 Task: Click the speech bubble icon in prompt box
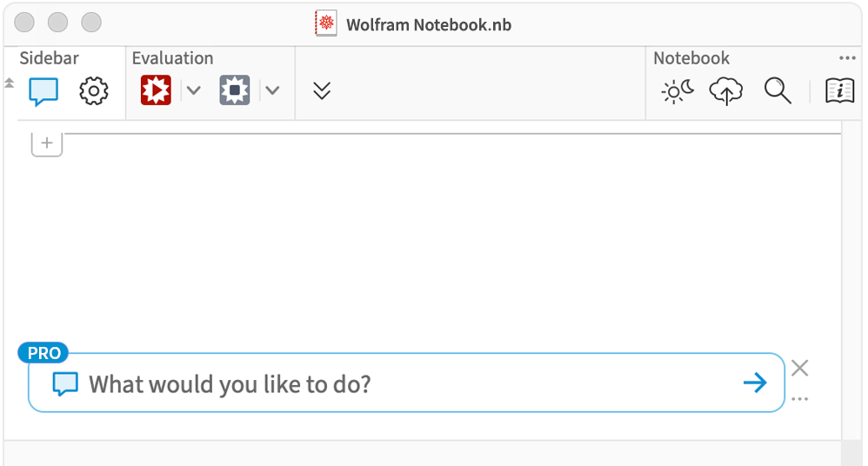(x=65, y=383)
